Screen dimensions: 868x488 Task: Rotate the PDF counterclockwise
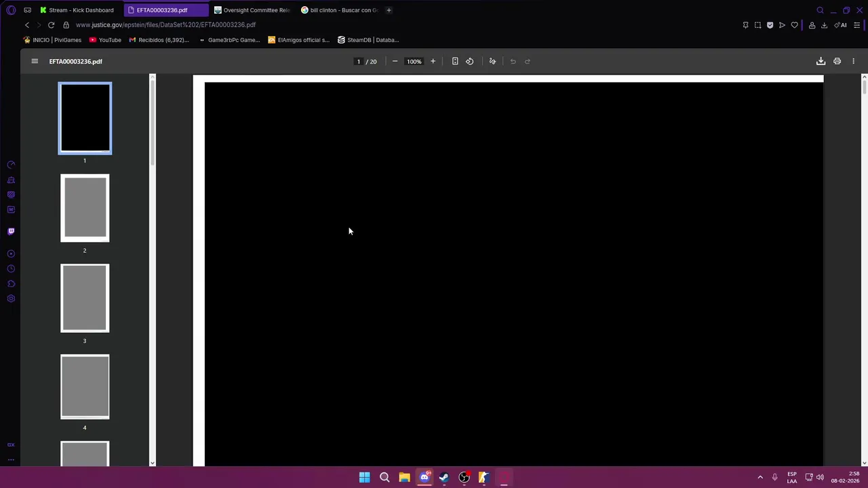click(469, 61)
